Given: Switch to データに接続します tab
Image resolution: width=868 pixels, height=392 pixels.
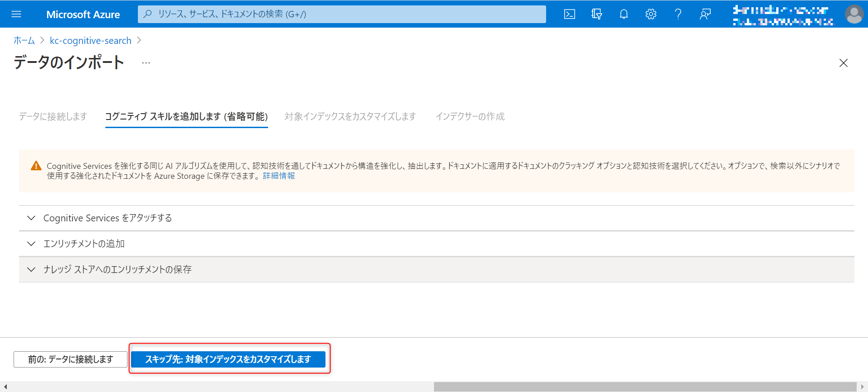Looking at the screenshot, I should (53, 116).
